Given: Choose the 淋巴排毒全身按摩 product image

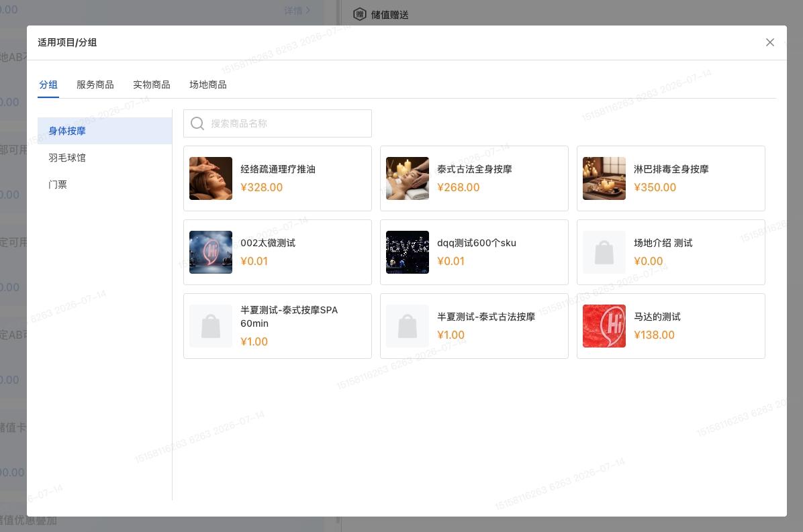Looking at the screenshot, I should [x=604, y=178].
